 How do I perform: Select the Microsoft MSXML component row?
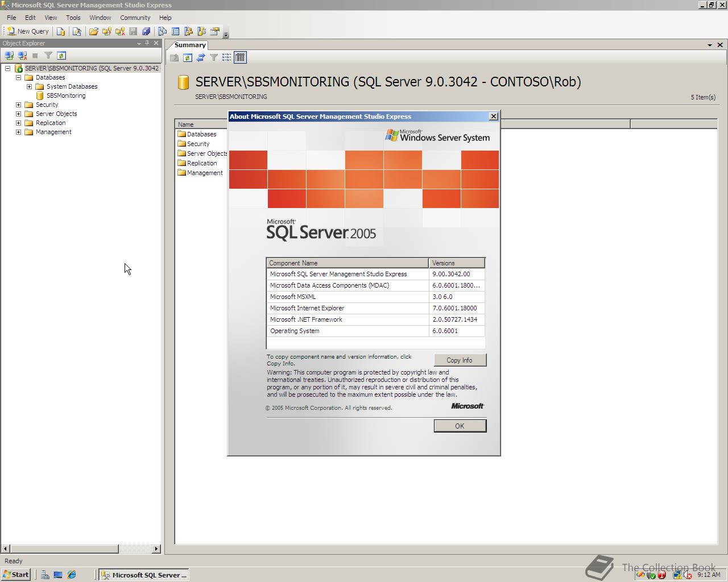click(376, 297)
